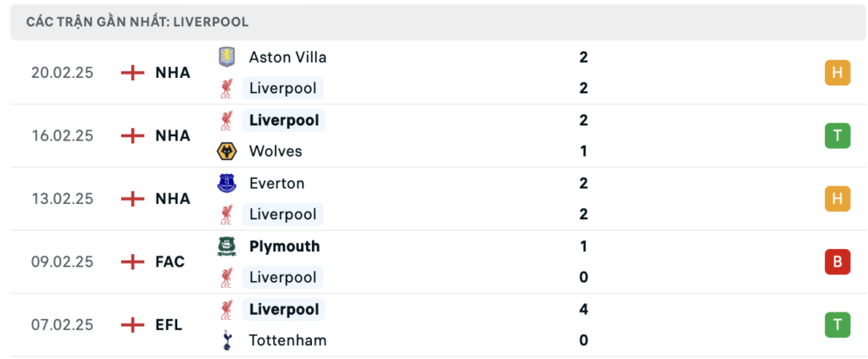Screen dimensions: 868x359
Task: Click green T badge for Wolves match
Action: click(837, 135)
